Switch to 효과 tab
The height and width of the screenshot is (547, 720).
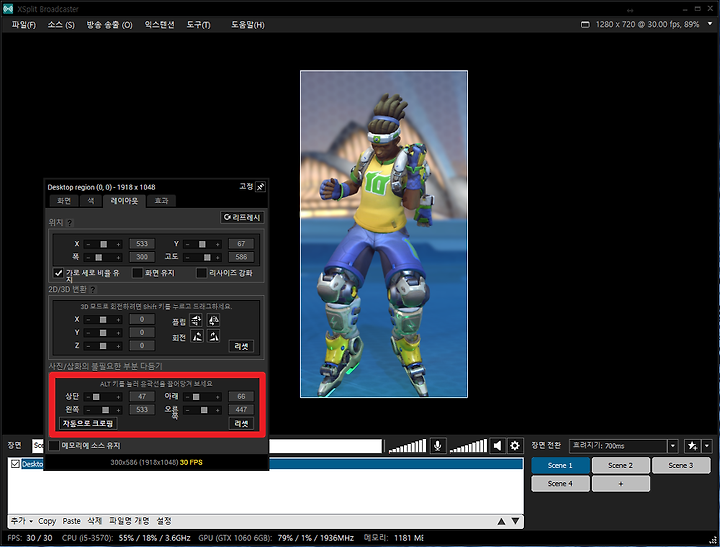coord(161,201)
